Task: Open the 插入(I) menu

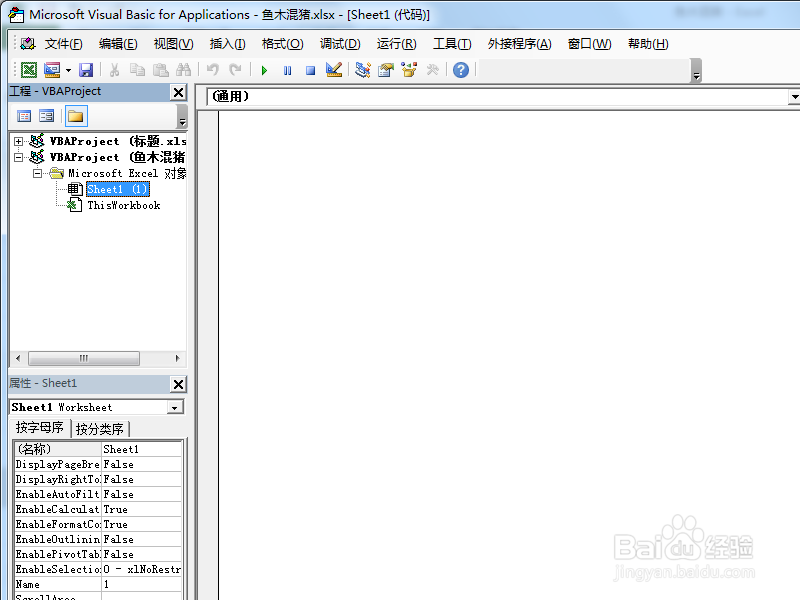Action: [228, 44]
